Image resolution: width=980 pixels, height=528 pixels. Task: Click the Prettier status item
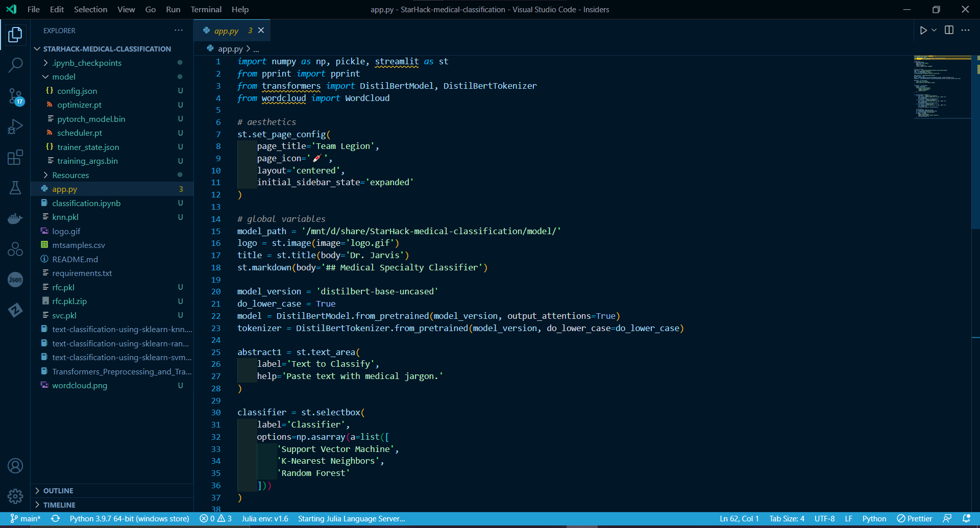(915, 518)
